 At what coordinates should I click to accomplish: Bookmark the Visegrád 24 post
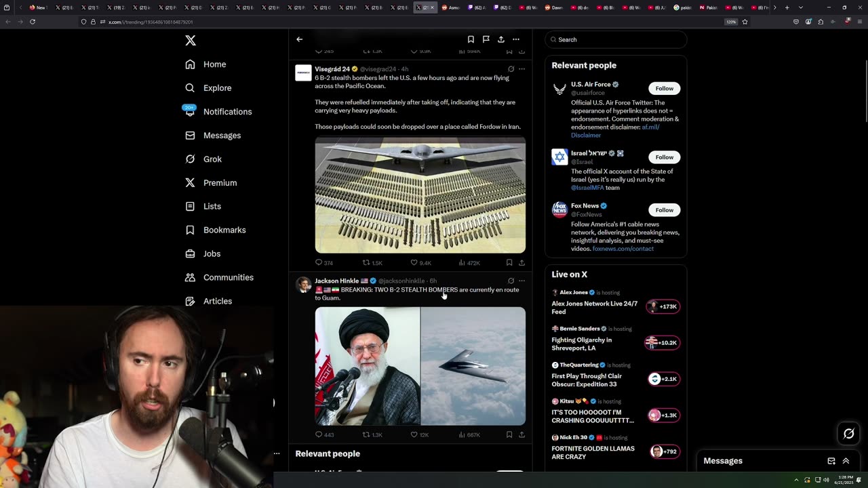tap(509, 263)
